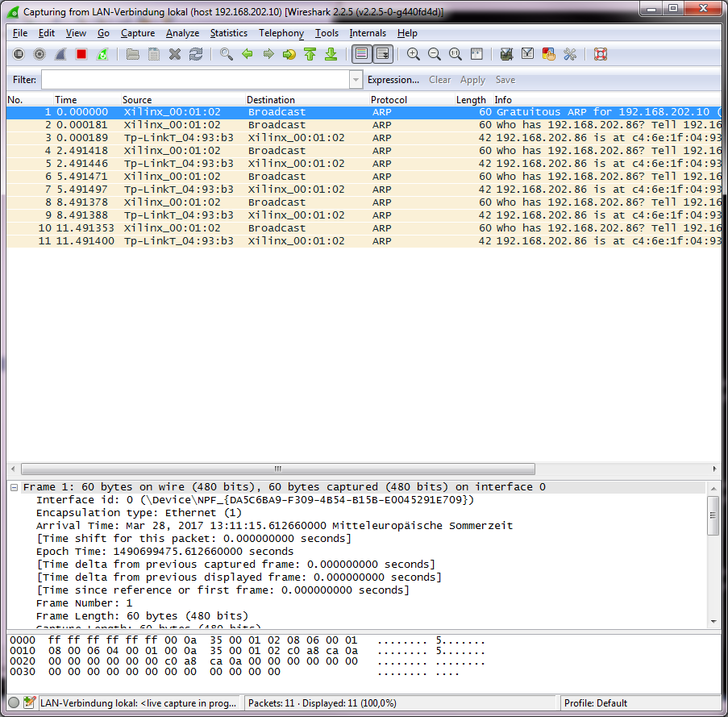
Task: Click the close capture file icon
Action: pyautogui.click(x=175, y=54)
